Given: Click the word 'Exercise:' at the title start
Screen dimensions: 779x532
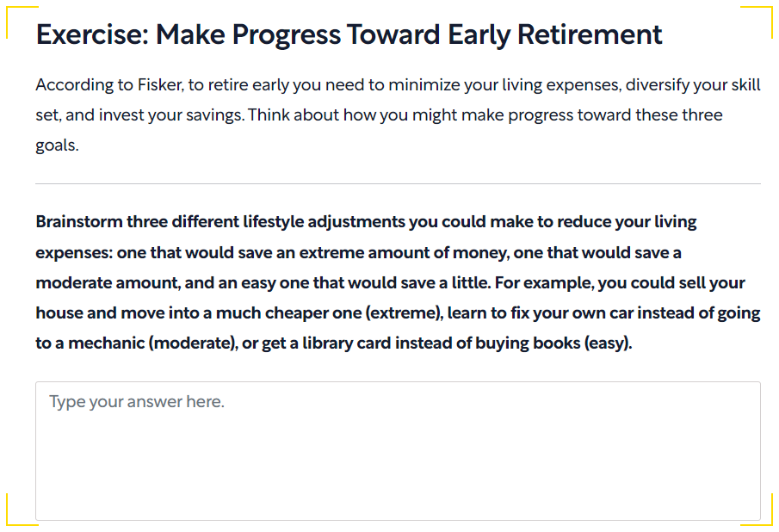Looking at the screenshot, I should click(91, 34).
